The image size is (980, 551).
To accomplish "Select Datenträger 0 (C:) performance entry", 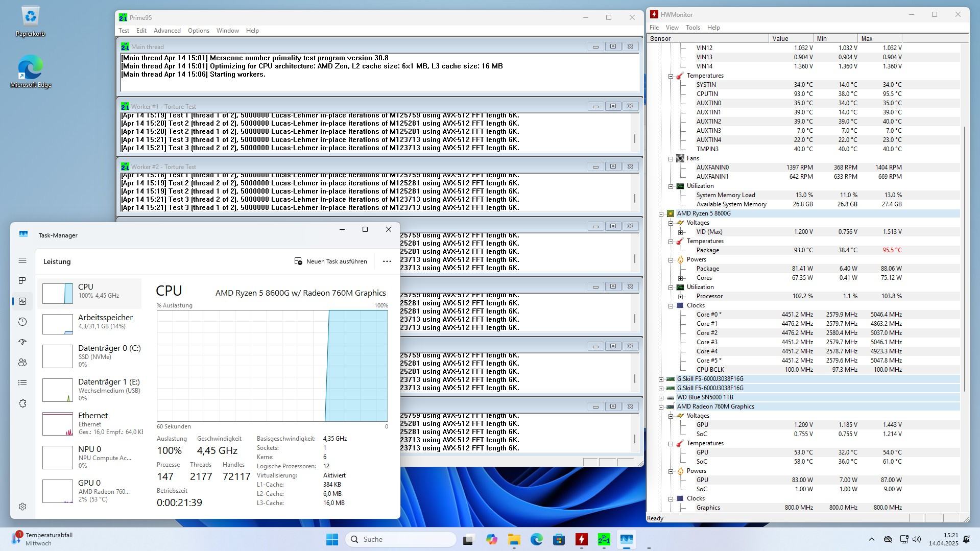I will [90, 355].
